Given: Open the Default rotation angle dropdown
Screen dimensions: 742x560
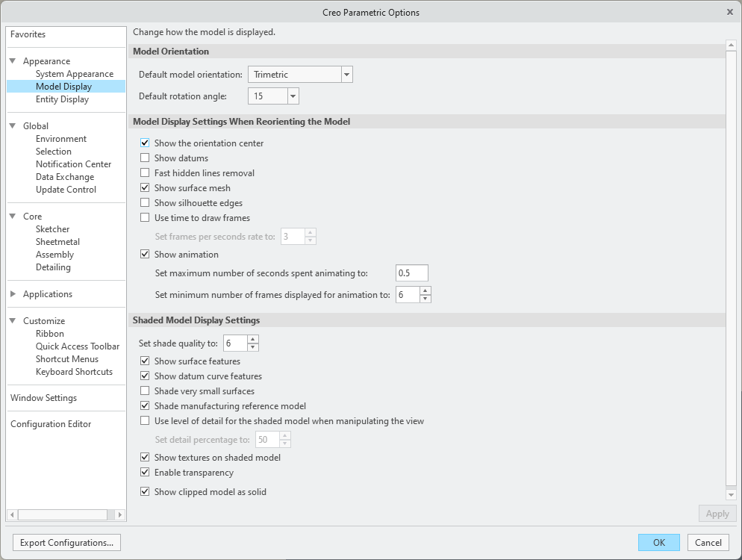Looking at the screenshot, I should [293, 96].
